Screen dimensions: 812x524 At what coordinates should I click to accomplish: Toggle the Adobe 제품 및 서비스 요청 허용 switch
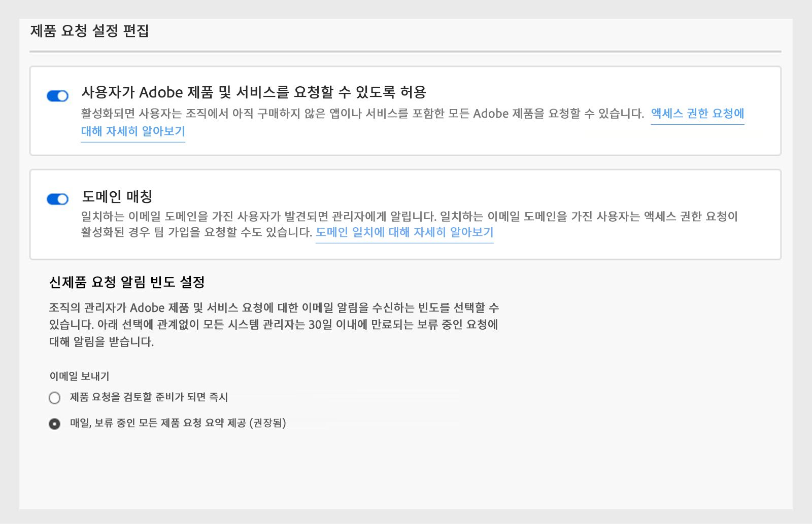57,96
